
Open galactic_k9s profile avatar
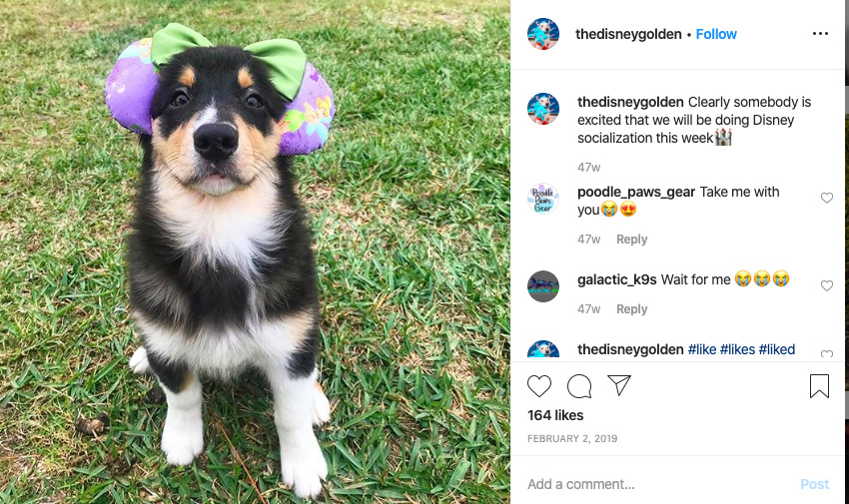point(543,286)
